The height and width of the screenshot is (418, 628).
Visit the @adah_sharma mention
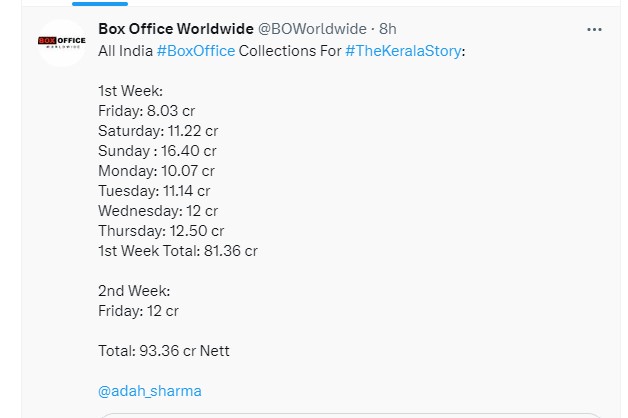[150, 391]
